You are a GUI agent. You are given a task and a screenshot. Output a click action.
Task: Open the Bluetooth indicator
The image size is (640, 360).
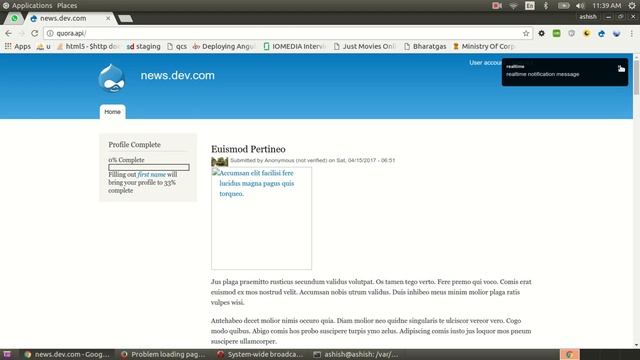click(546, 6)
